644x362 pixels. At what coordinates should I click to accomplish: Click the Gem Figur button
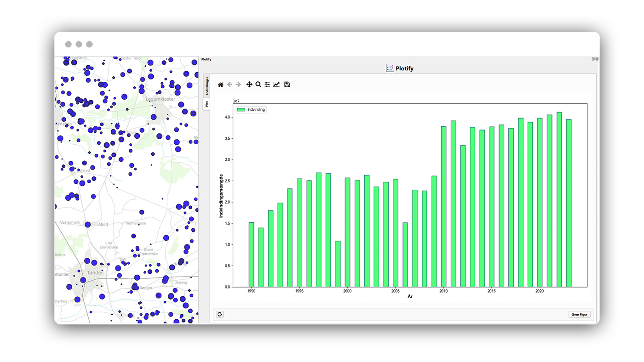click(x=579, y=314)
